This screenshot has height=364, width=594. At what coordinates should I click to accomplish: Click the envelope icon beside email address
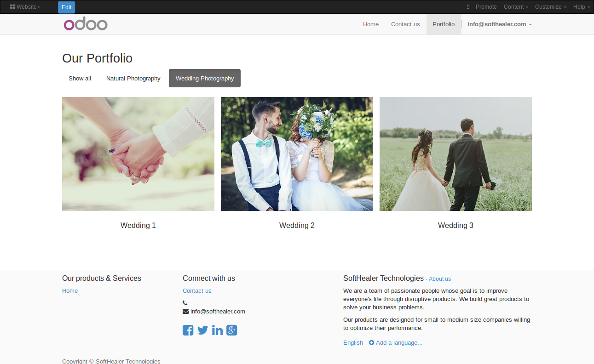coord(185,311)
